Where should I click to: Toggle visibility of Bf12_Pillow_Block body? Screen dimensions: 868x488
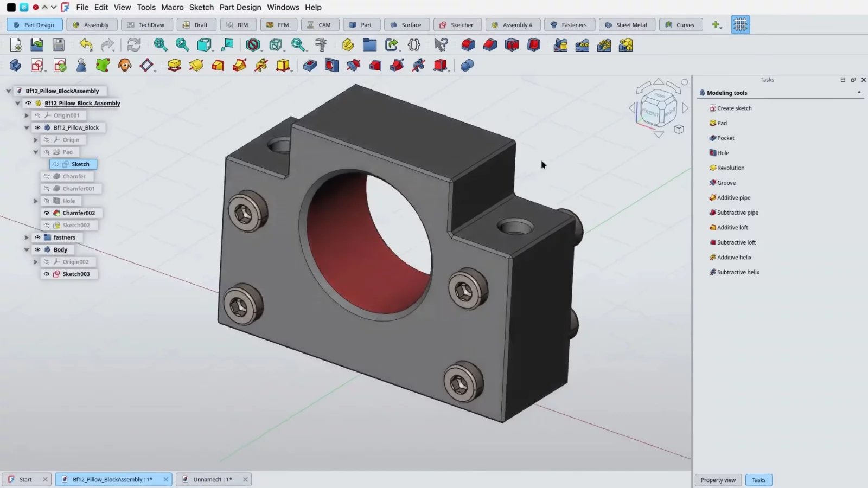tap(37, 127)
